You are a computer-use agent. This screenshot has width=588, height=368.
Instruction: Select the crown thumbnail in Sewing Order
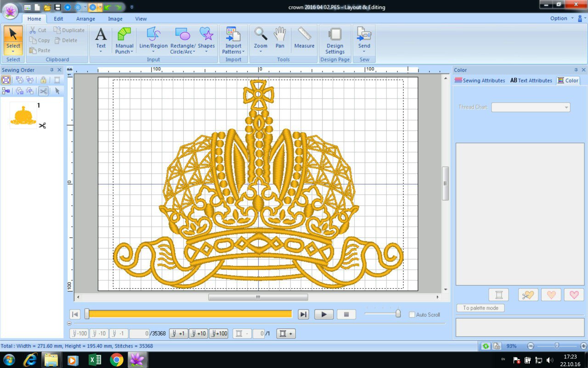point(23,115)
